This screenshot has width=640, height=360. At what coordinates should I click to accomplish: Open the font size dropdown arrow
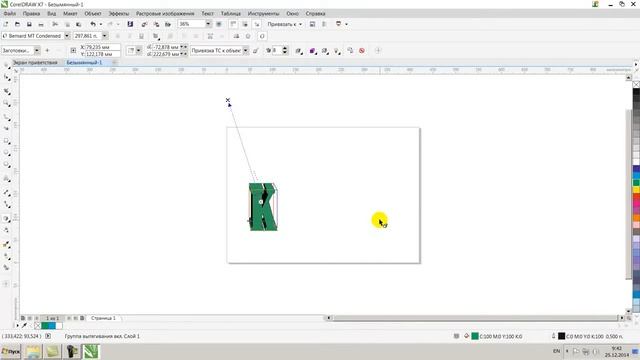tap(104, 36)
